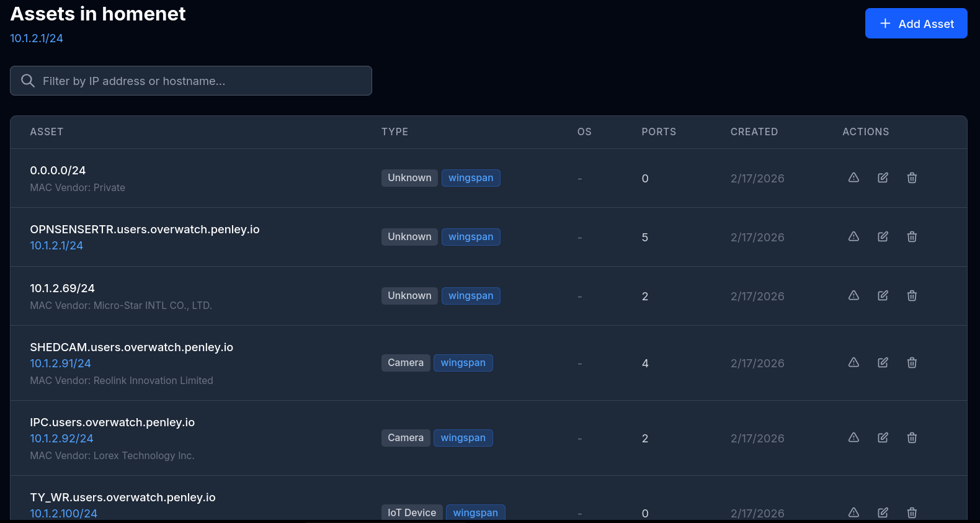
Task: Click Unknown type badge on 0.0.0.0/24 row
Action: pos(409,178)
